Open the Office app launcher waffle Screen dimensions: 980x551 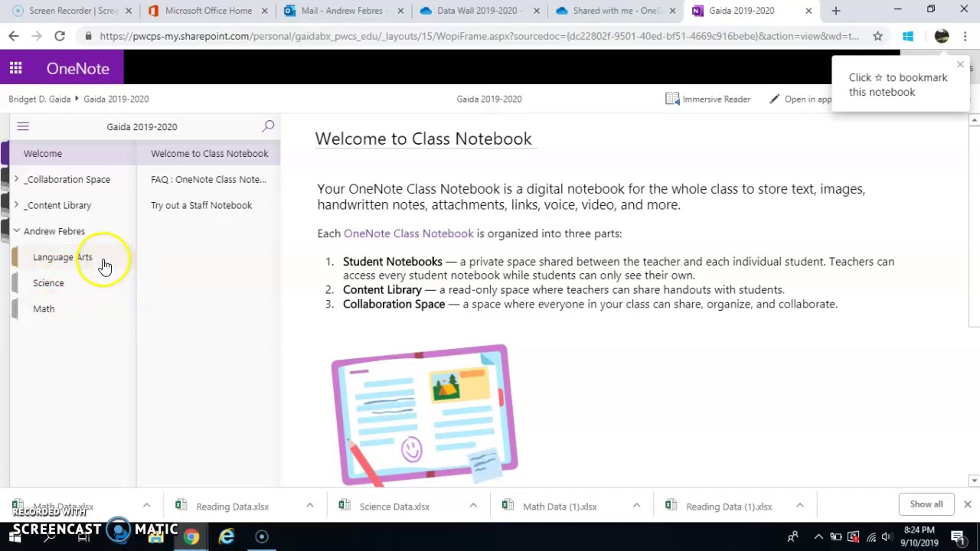pos(15,68)
